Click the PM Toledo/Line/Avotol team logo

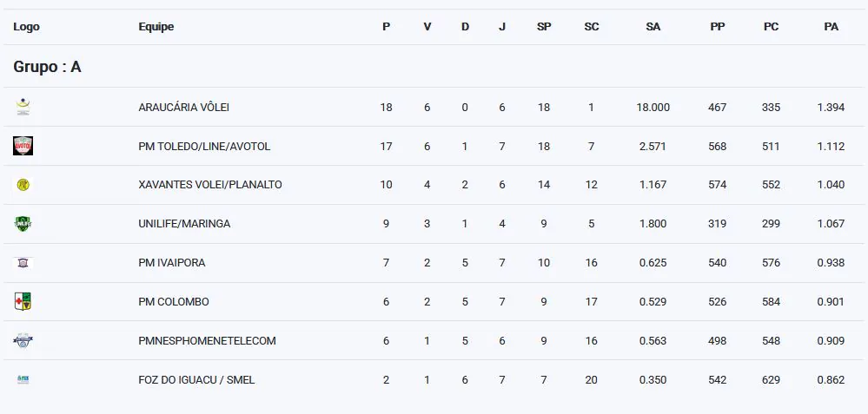[23, 146]
